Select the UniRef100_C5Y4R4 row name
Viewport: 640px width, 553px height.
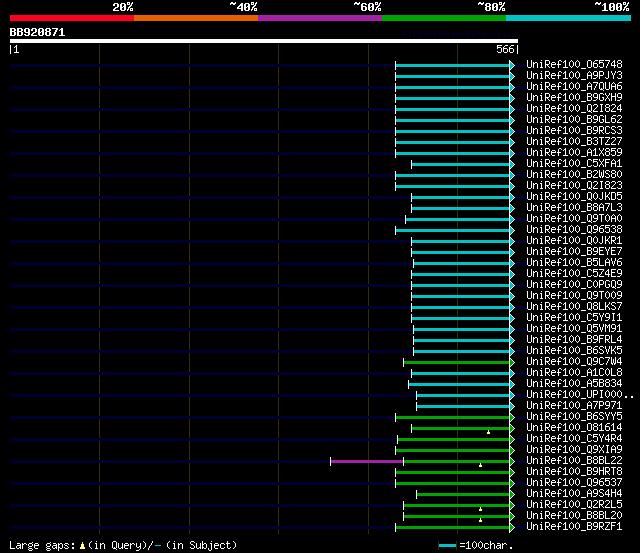point(574,439)
